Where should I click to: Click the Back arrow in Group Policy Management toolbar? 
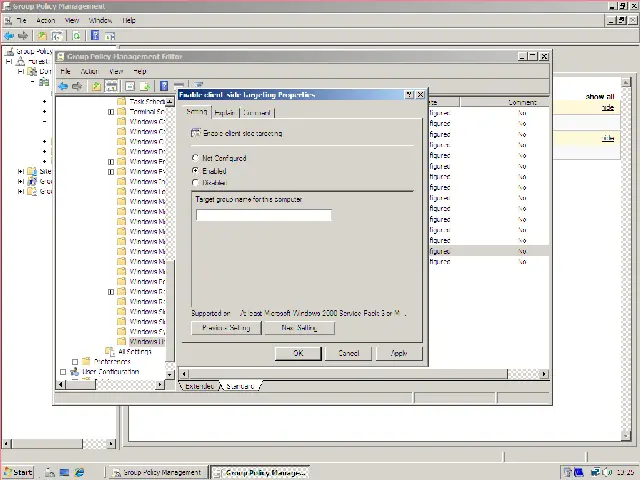10,35
